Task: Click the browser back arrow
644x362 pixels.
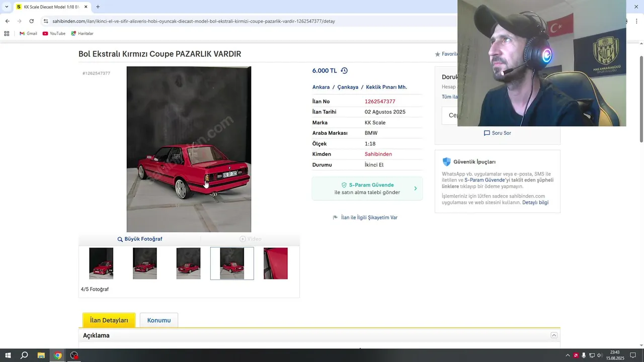Action: (x=7, y=21)
